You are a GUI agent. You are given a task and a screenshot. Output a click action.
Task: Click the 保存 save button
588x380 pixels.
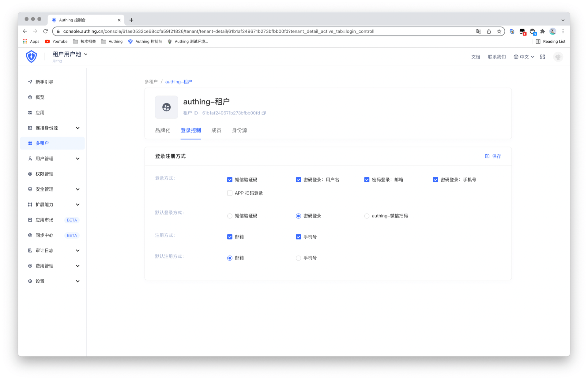click(x=493, y=156)
